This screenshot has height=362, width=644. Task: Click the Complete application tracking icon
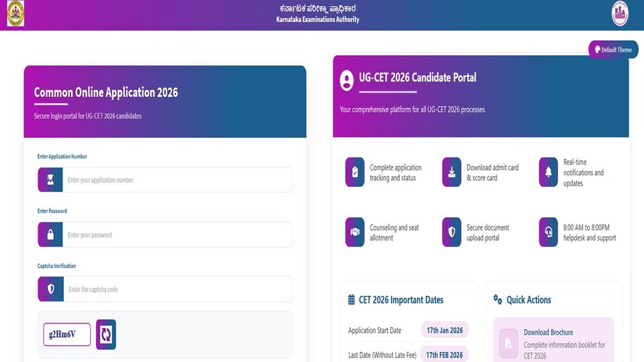[355, 172]
